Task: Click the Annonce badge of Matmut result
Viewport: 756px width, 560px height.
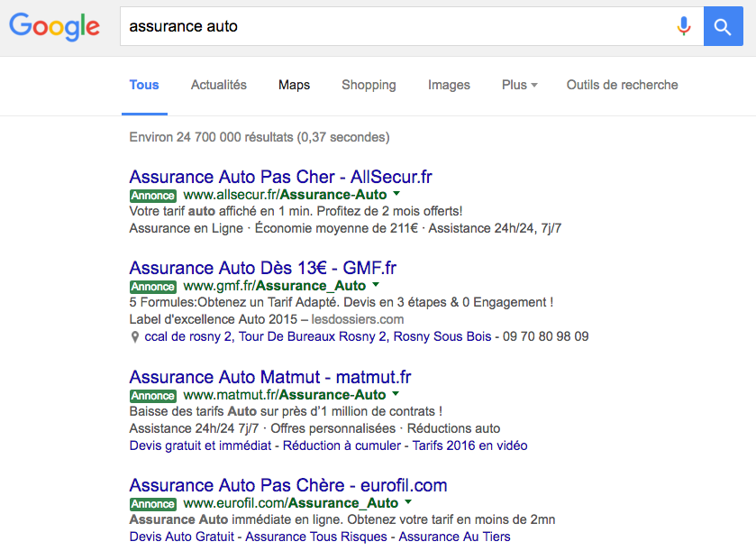Action: pyautogui.click(x=153, y=396)
